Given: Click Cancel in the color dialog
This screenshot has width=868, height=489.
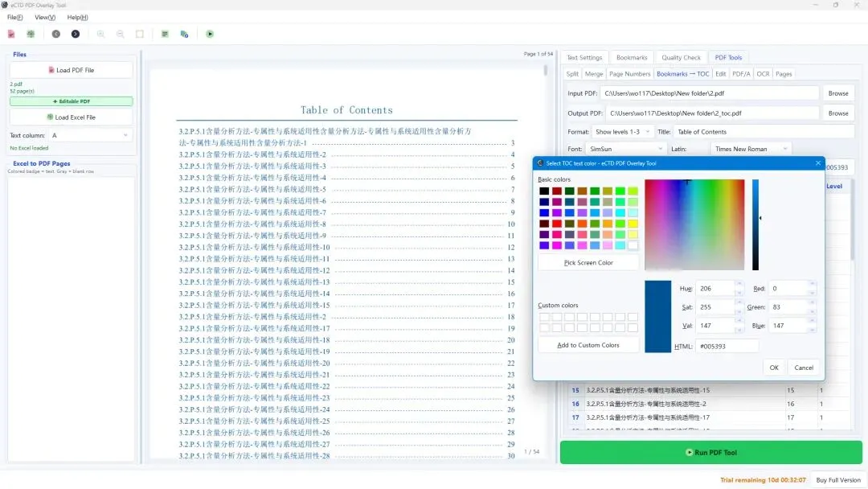Looking at the screenshot, I should coord(803,368).
